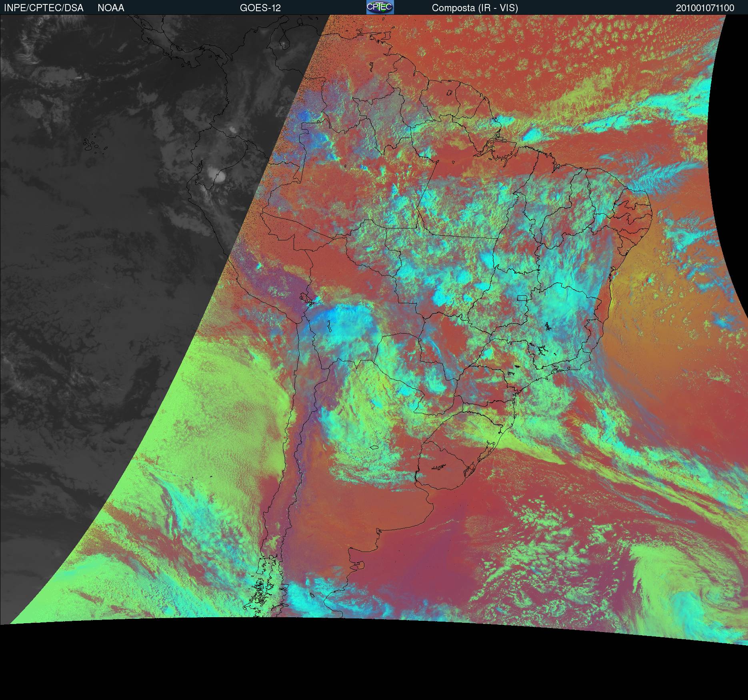This screenshot has width=748, height=700.
Task: Click the 201001071100 timestamp
Action: 705,8
